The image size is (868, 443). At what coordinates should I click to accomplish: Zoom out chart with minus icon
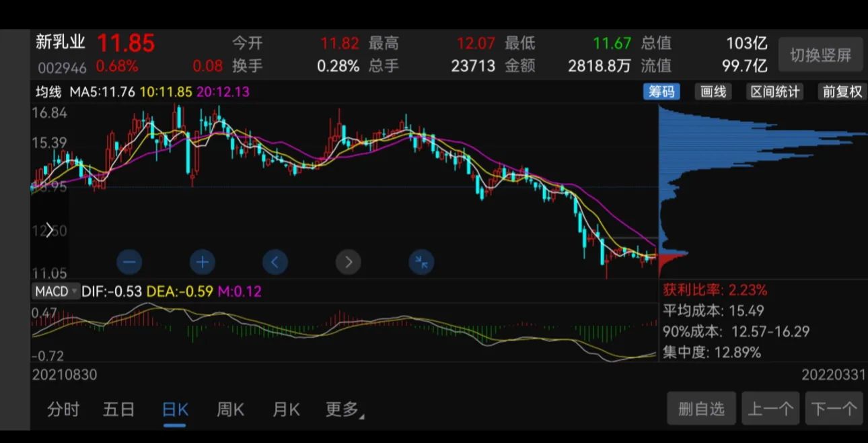[x=129, y=262]
